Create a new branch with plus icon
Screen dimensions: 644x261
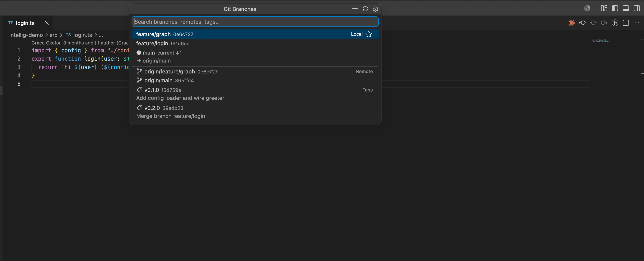[355, 9]
